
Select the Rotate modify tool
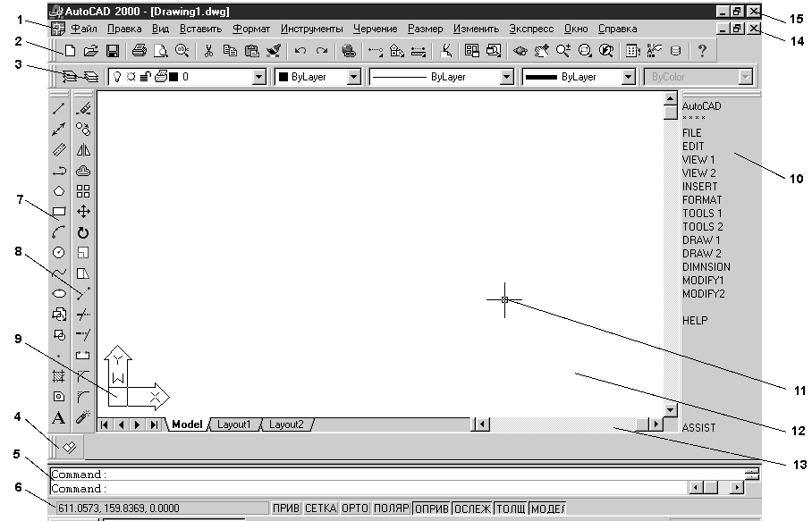pyautogui.click(x=83, y=232)
